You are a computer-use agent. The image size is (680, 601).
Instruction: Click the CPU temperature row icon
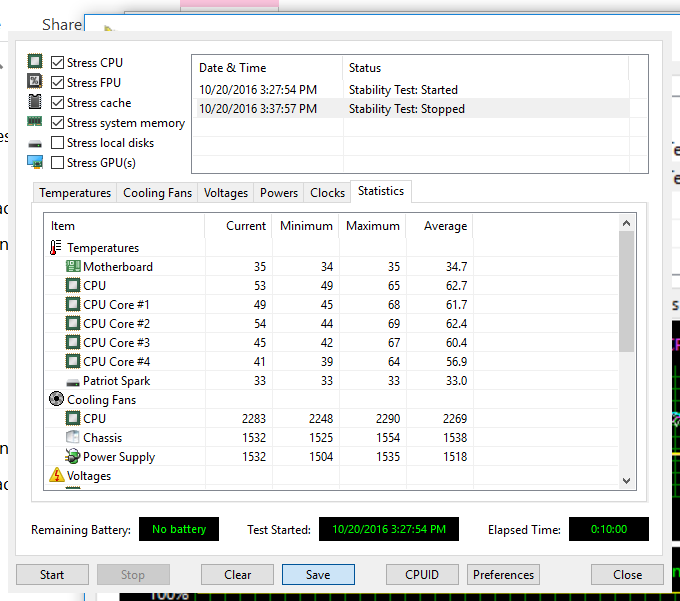coord(73,285)
